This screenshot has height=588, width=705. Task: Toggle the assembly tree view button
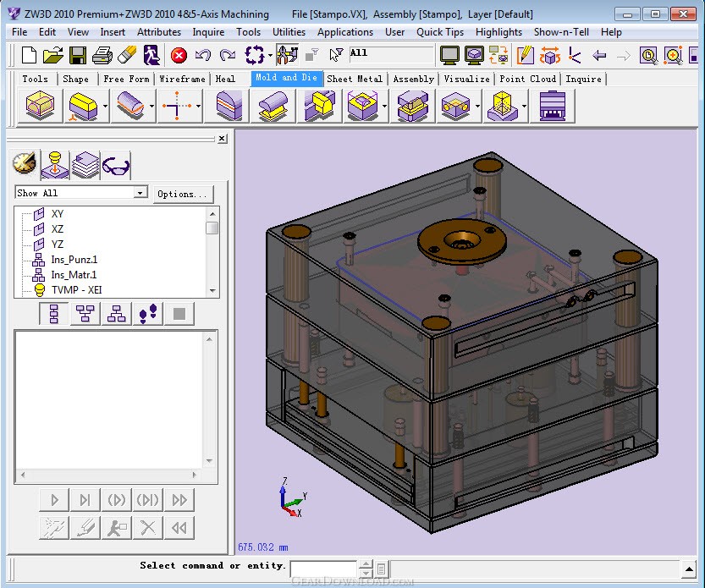pos(117,313)
